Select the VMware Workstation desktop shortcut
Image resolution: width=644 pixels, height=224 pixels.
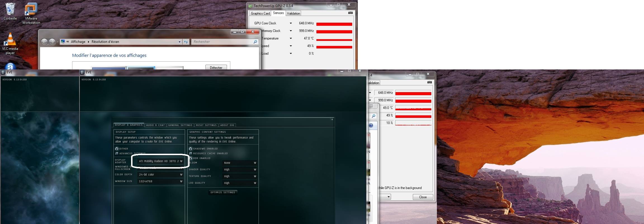coord(31,13)
